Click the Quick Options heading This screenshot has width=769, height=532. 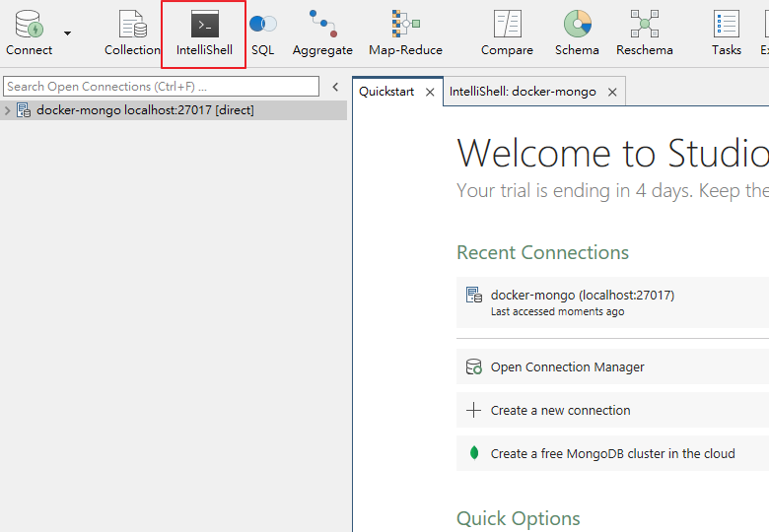[519, 518]
